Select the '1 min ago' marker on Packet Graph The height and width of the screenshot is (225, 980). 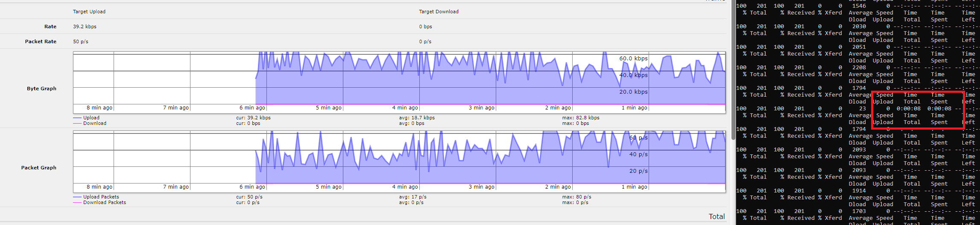(634, 187)
